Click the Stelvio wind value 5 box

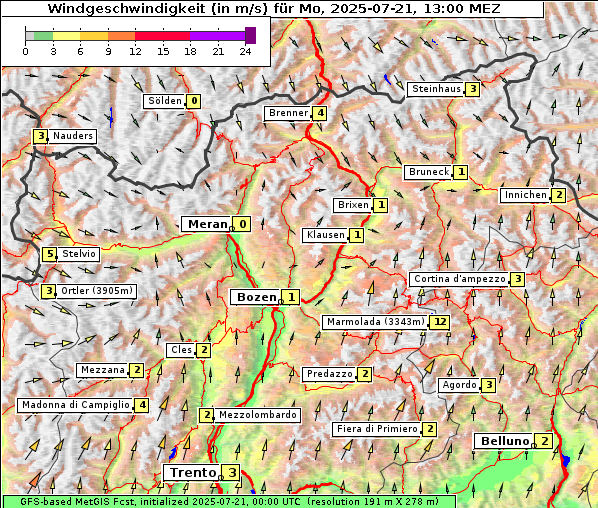tap(50, 254)
